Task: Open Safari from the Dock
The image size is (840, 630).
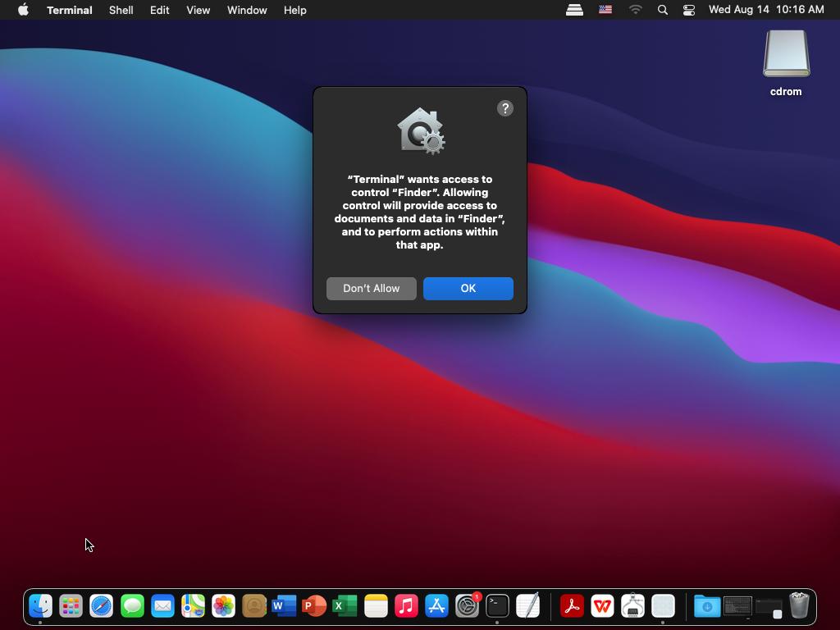Action: pyautogui.click(x=101, y=606)
